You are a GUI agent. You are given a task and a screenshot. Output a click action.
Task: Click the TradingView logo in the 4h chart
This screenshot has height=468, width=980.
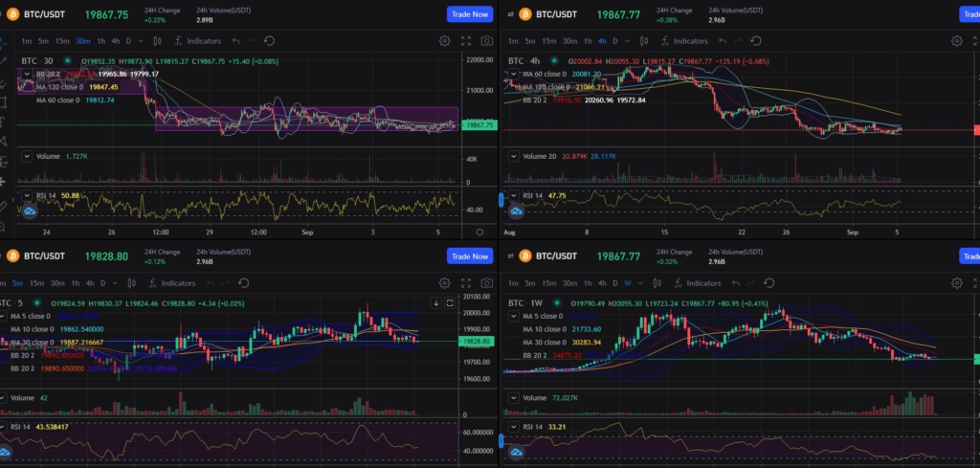517,212
